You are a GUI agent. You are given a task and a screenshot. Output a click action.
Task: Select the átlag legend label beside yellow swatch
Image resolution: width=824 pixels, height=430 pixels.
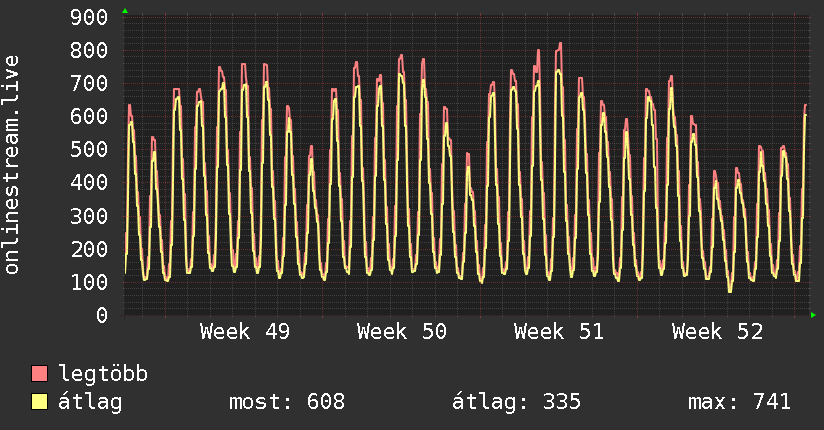(92, 402)
